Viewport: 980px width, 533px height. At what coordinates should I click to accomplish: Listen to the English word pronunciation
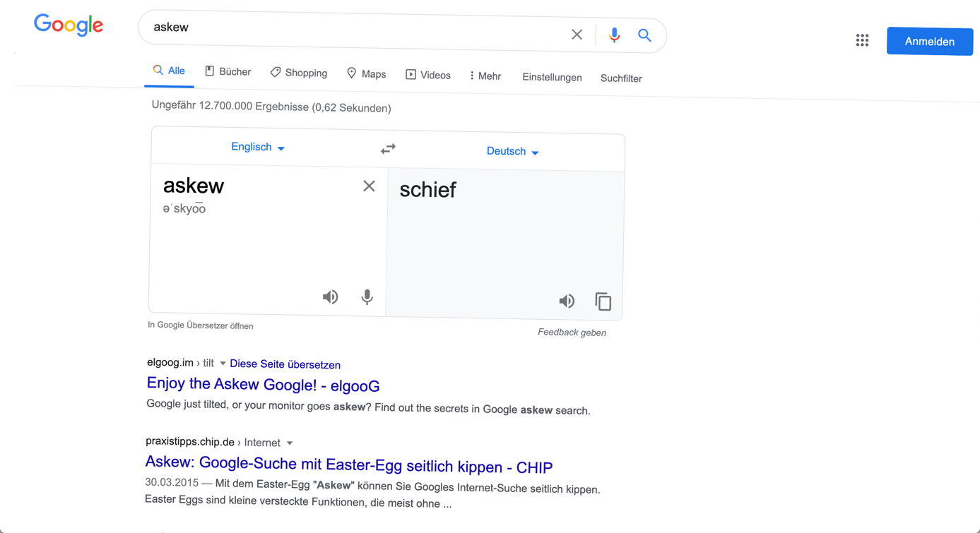(330, 297)
